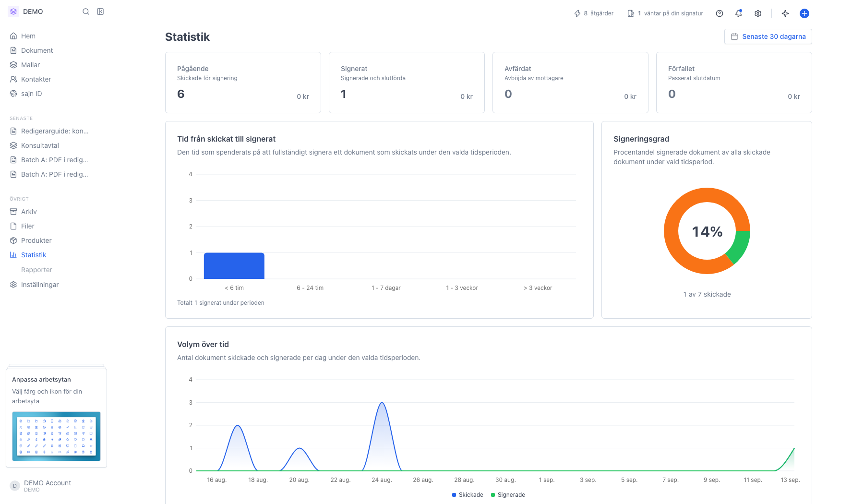Open the Senaste 30 dagarna date range
The width and height of the screenshot is (864, 504).
pos(768,36)
